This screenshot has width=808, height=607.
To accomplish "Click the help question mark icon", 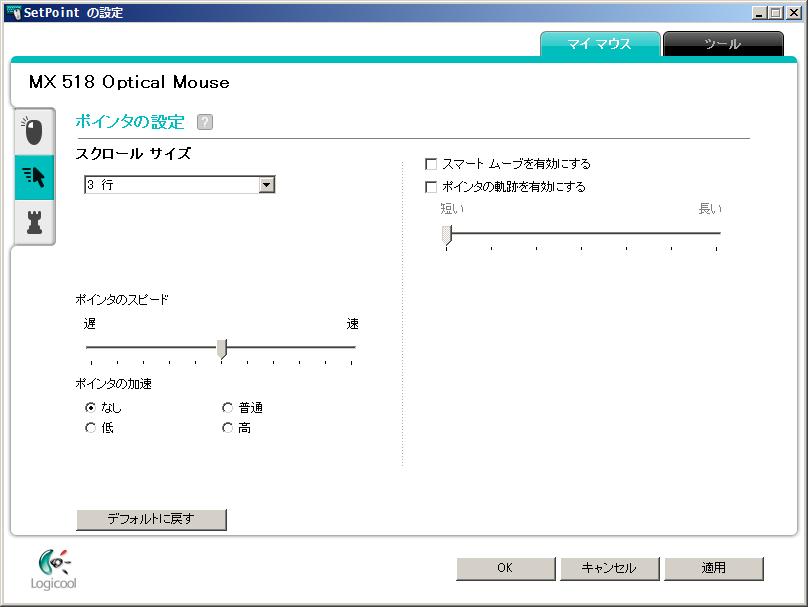I will point(205,122).
